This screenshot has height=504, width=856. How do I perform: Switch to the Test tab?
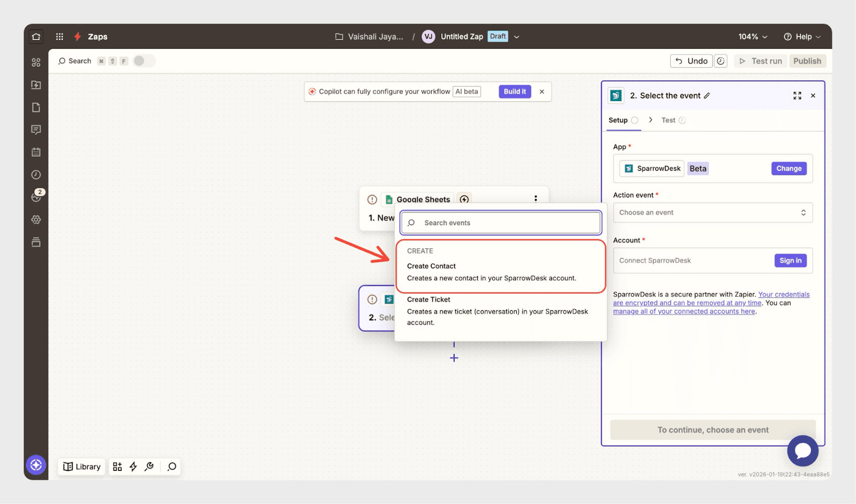click(x=668, y=120)
